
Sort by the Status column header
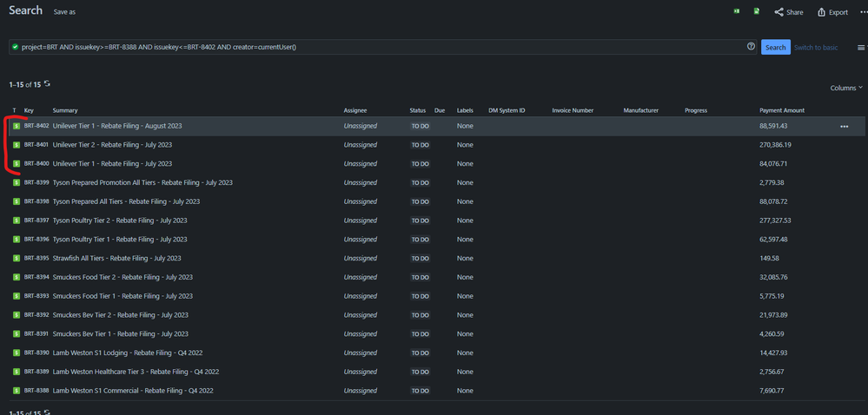click(417, 110)
